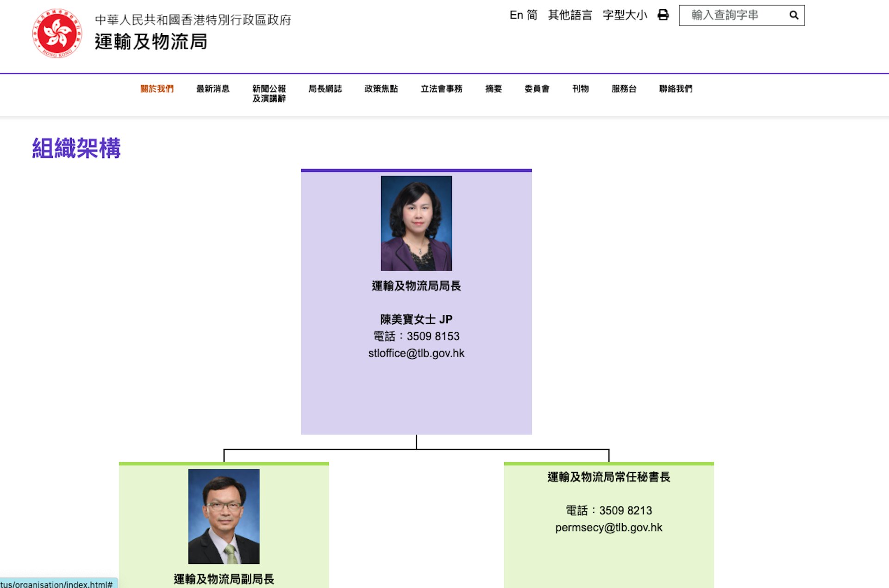Open the 委員會 menu item
This screenshot has width=889, height=588.
point(537,88)
